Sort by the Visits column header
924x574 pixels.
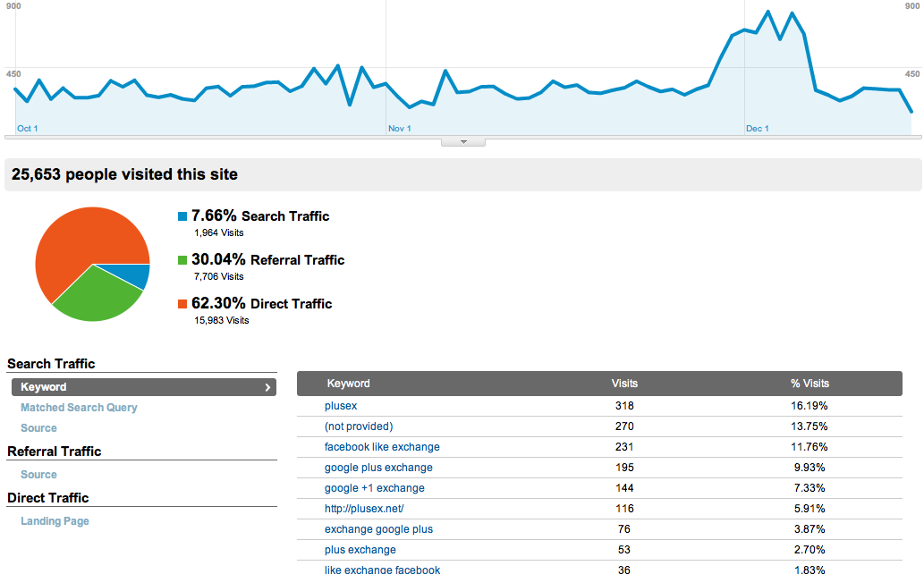624,383
